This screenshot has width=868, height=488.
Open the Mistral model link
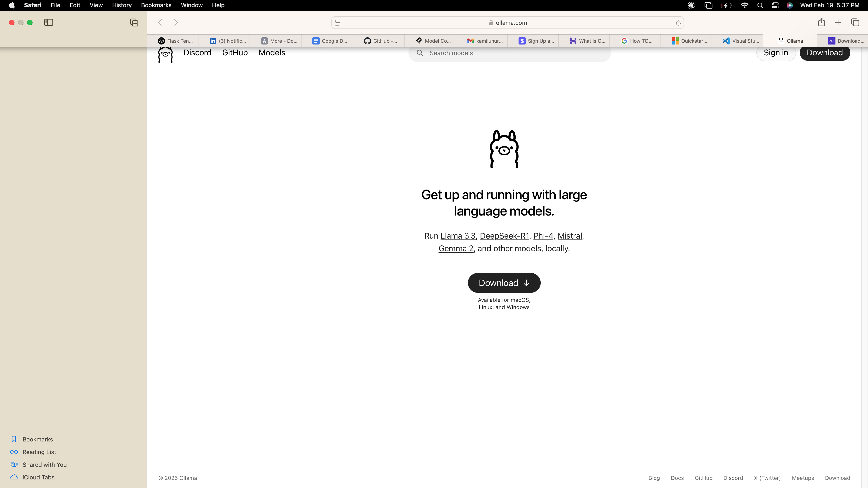click(570, 236)
